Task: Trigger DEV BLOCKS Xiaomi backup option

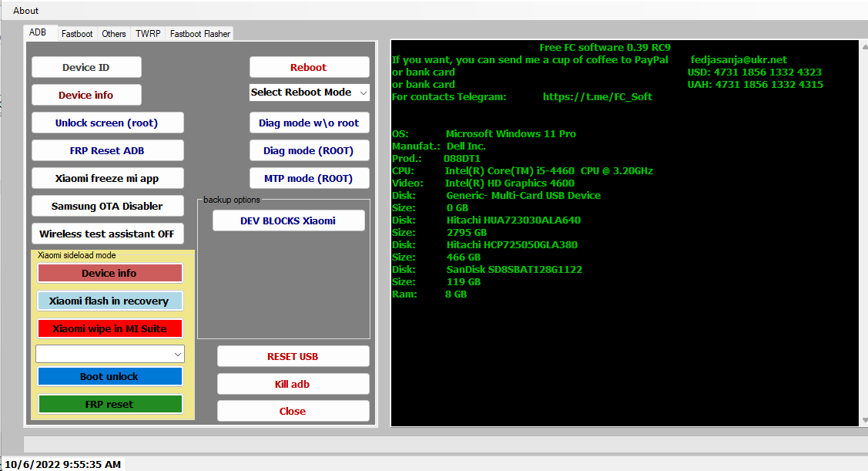Action: click(x=288, y=220)
